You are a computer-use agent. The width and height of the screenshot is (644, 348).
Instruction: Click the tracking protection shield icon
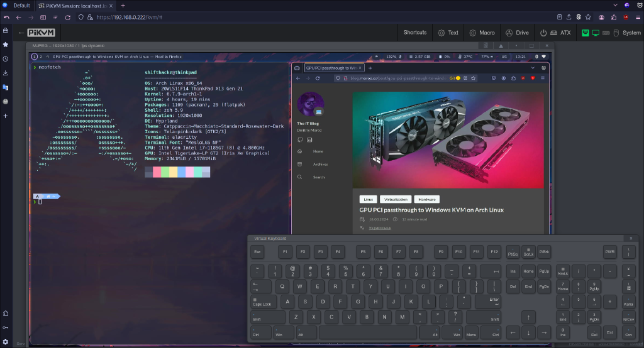[81, 17]
